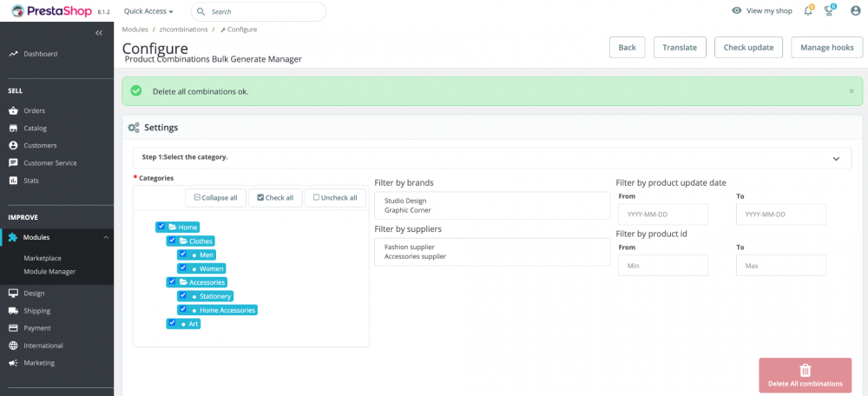
Task: Click update date To field
Action: click(x=781, y=214)
